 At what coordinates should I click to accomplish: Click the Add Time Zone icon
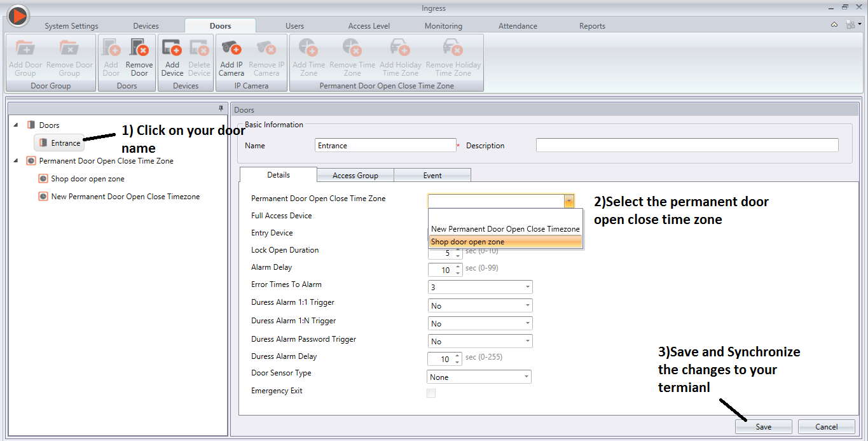[308, 48]
